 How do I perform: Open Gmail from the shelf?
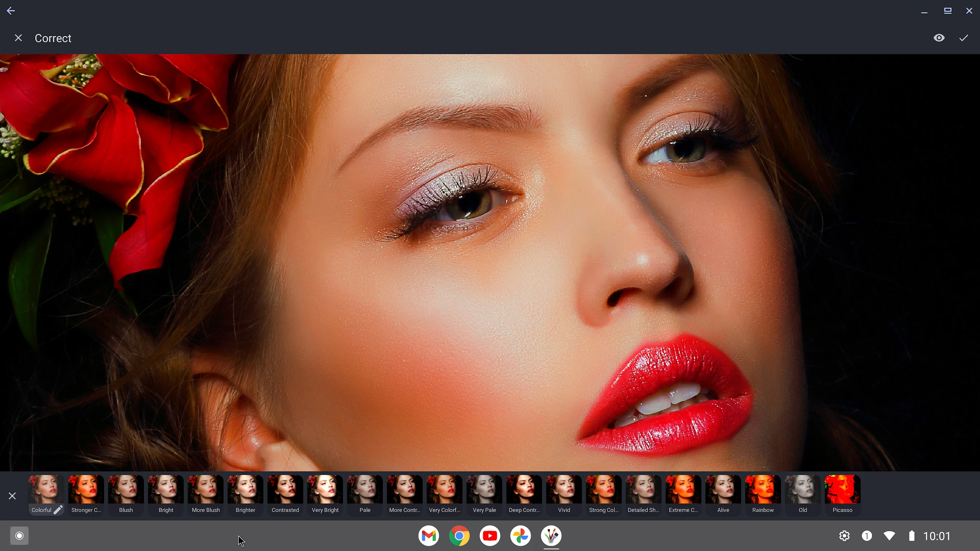click(429, 536)
